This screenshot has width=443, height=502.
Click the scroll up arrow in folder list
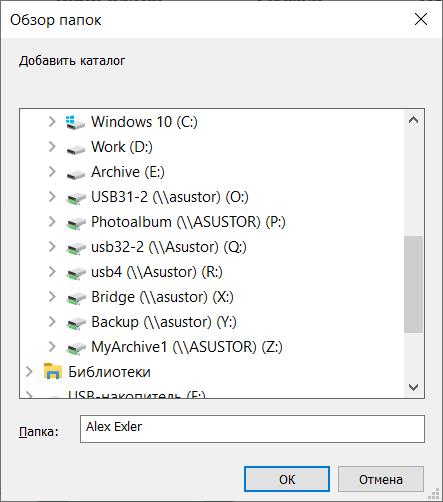click(x=413, y=120)
